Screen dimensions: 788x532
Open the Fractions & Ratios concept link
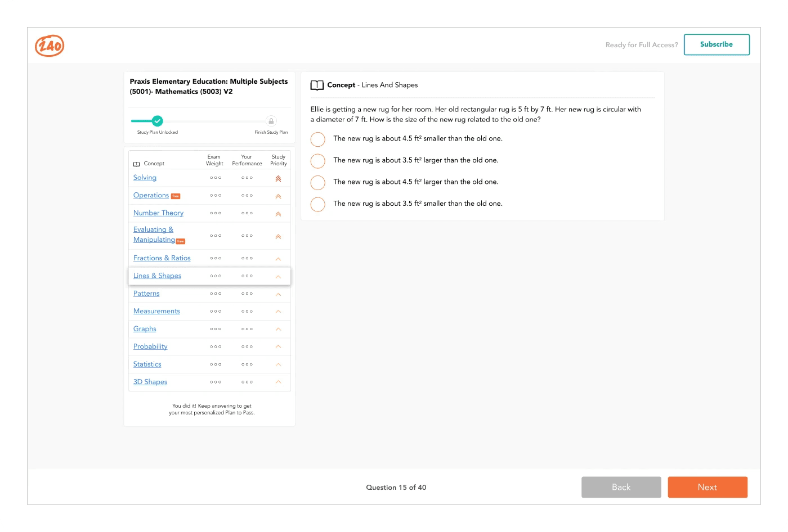tap(162, 258)
